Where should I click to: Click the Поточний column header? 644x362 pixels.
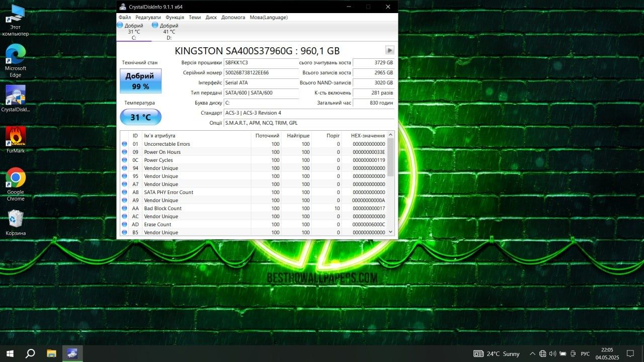click(266, 136)
